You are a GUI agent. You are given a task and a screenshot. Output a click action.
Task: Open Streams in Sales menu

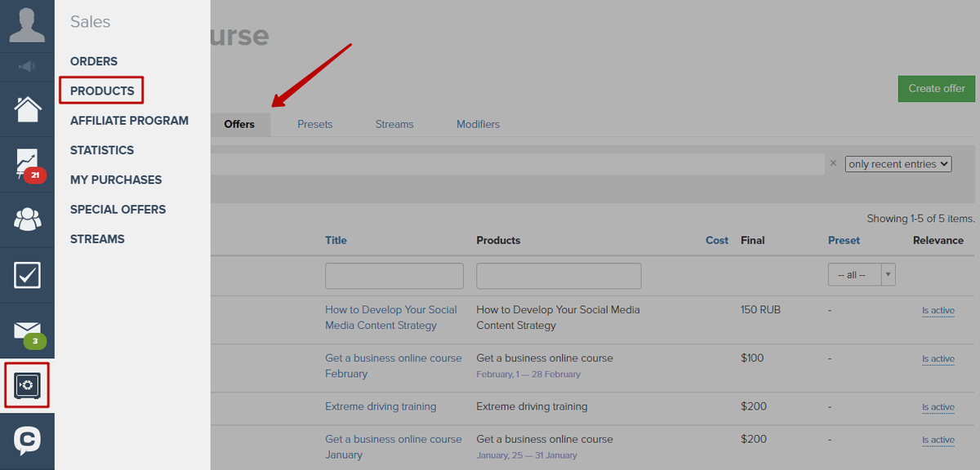(97, 239)
